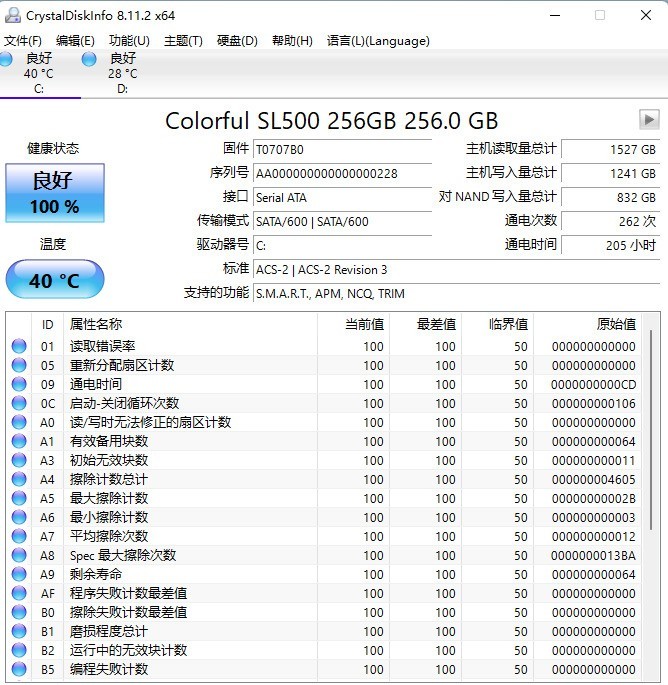Click raw value 0000000000CD
The width and height of the screenshot is (668, 685).
tap(593, 384)
